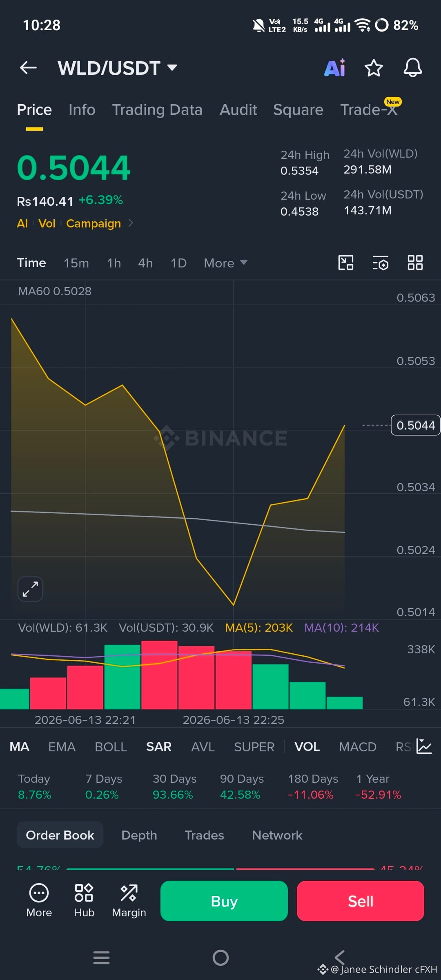This screenshot has height=980, width=441.
Task: Toggle the MACD sub-indicator
Action: point(358,747)
